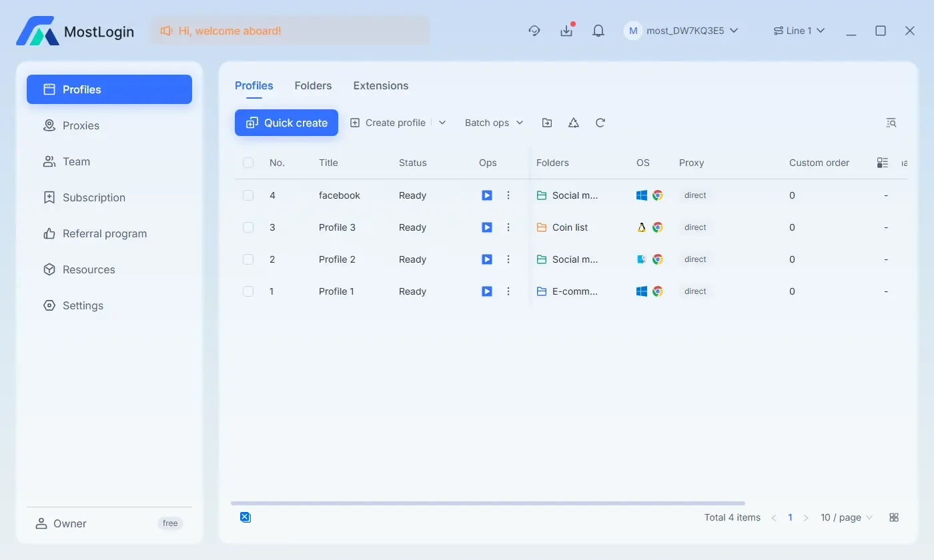934x560 pixels.
Task: Click the Owner account entry
Action: click(x=61, y=523)
